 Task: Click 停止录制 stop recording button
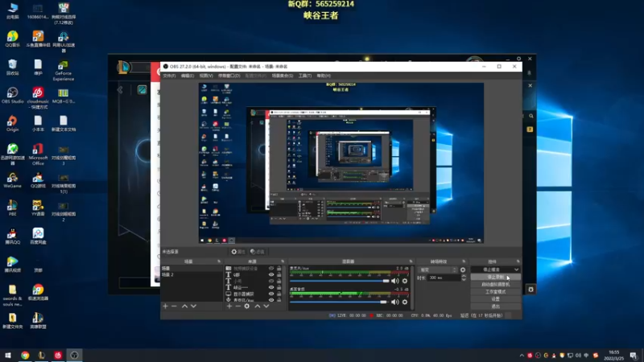pyautogui.click(x=496, y=277)
